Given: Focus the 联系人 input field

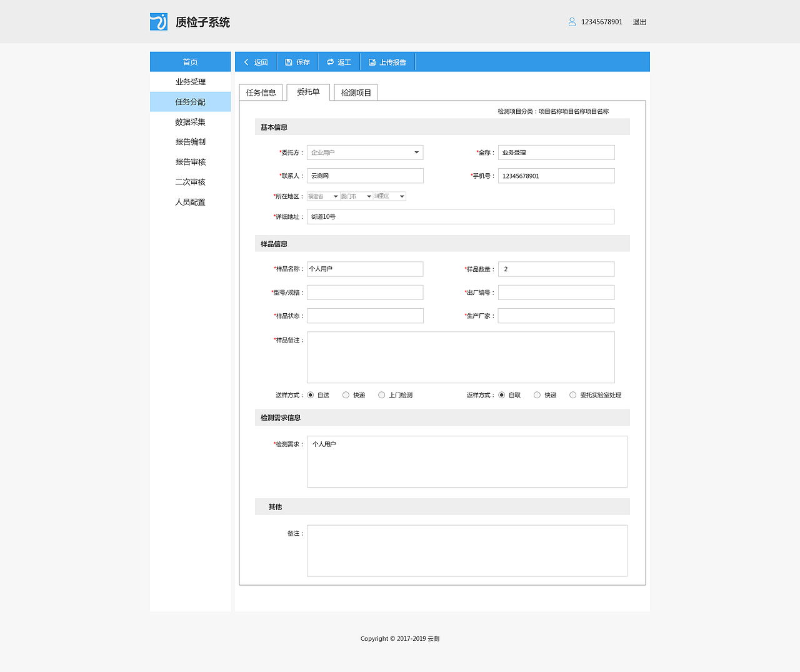Looking at the screenshot, I should point(365,176).
